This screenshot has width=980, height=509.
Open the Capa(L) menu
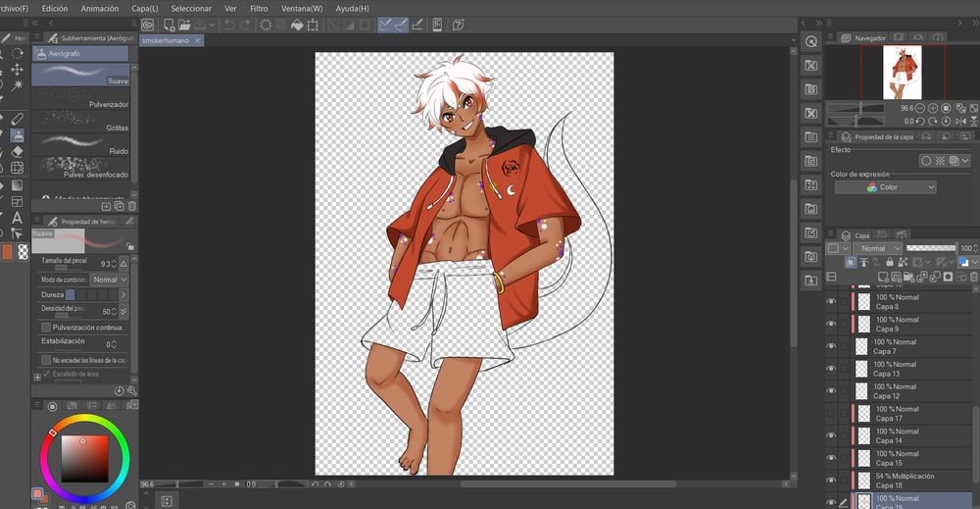click(144, 9)
